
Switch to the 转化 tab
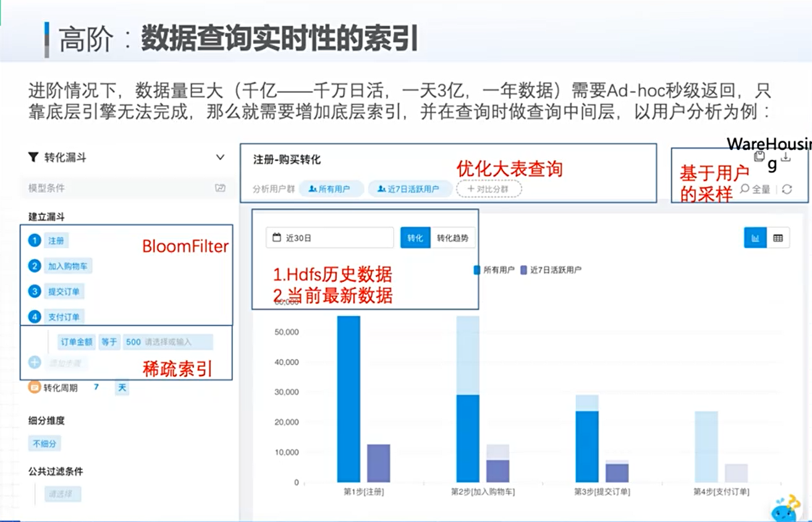point(415,238)
